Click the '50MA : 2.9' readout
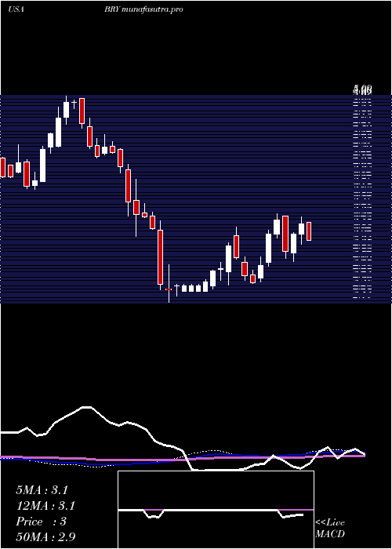The height and width of the screenshot is (549, 392). 45,536
